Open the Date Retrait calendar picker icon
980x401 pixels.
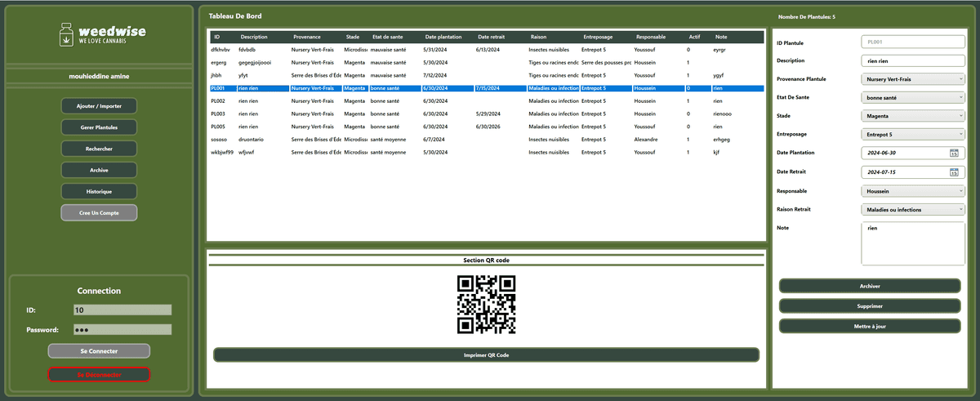(954, 172)
